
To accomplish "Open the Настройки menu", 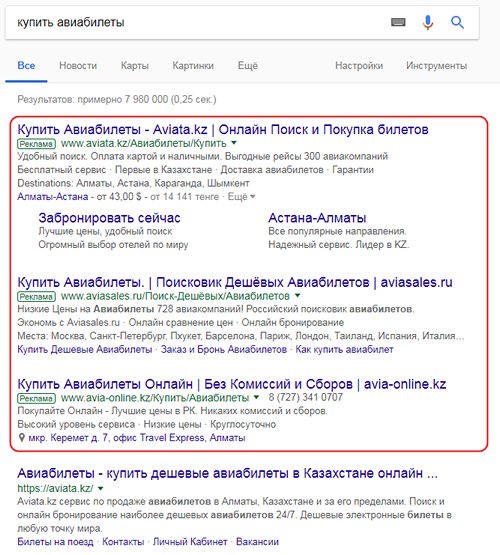I will pos(359,65).
